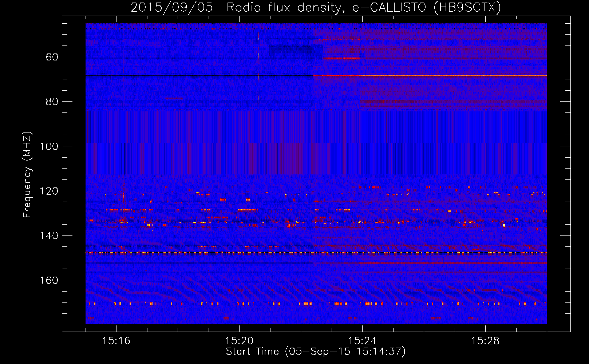This screenshot has height=364, width=589.
Task: Click the plot title '2015/09/05 Radio flux density'
Action: point(316,7)
